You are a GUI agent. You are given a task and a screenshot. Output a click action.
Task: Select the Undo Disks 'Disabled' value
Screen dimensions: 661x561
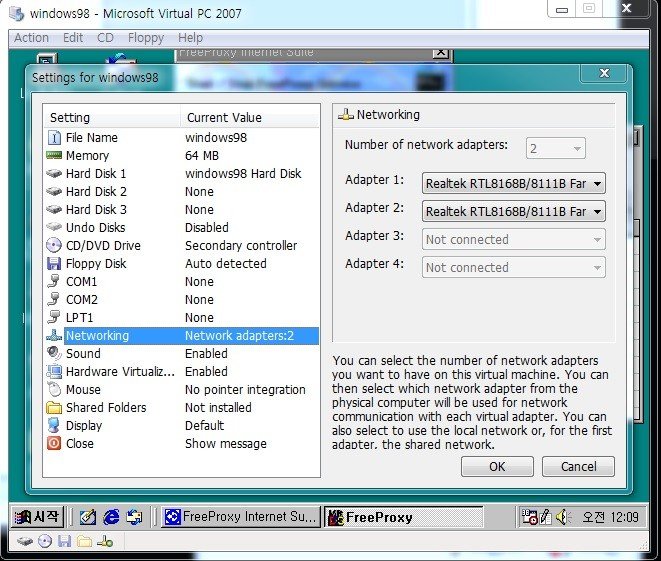click(207, 227)
